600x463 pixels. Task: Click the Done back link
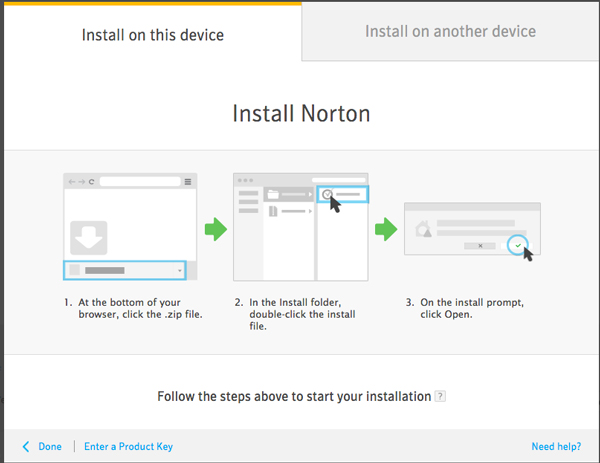tap(50, 447)
